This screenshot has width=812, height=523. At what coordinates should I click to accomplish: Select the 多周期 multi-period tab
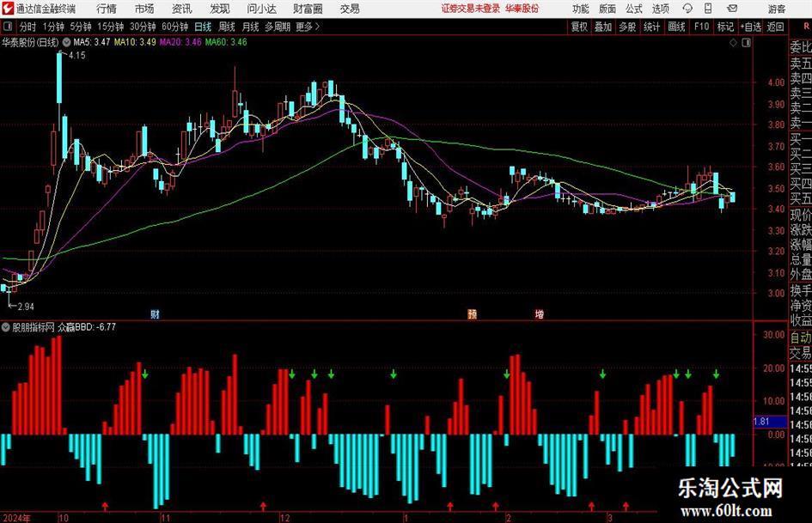coord(277,27)
